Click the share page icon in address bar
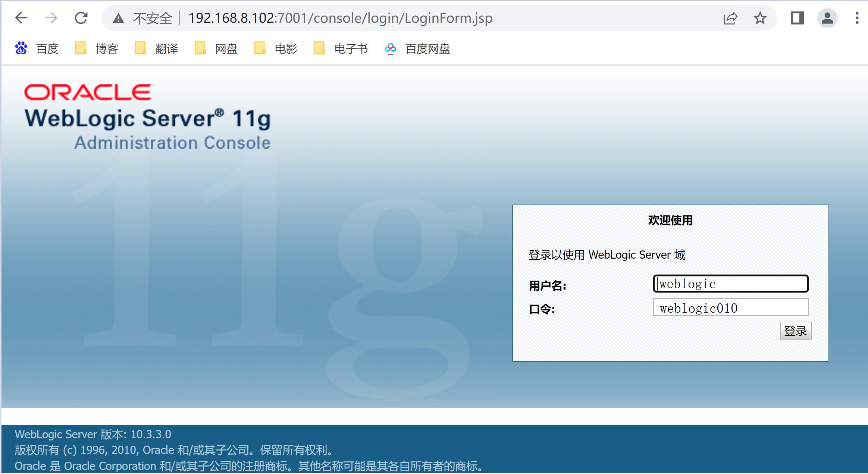This screenshot has height=474, width=868. click(730, 18)
